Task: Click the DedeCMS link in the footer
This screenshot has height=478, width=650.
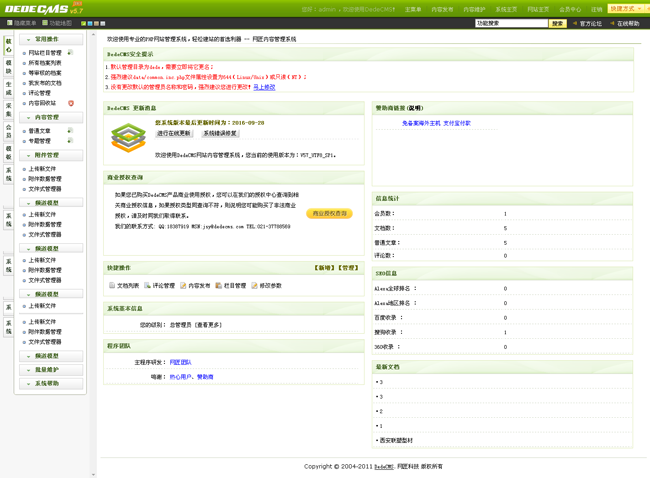Action: pos(384,467)
